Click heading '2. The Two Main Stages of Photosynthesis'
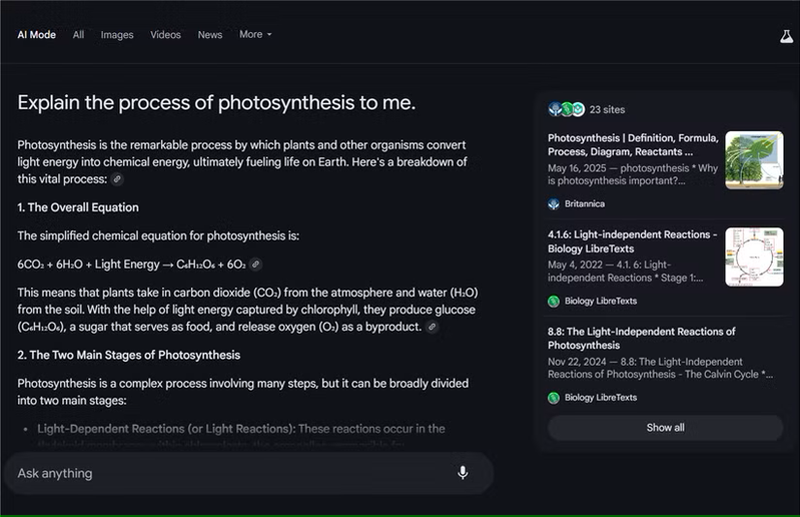 [x=129, y=355]
